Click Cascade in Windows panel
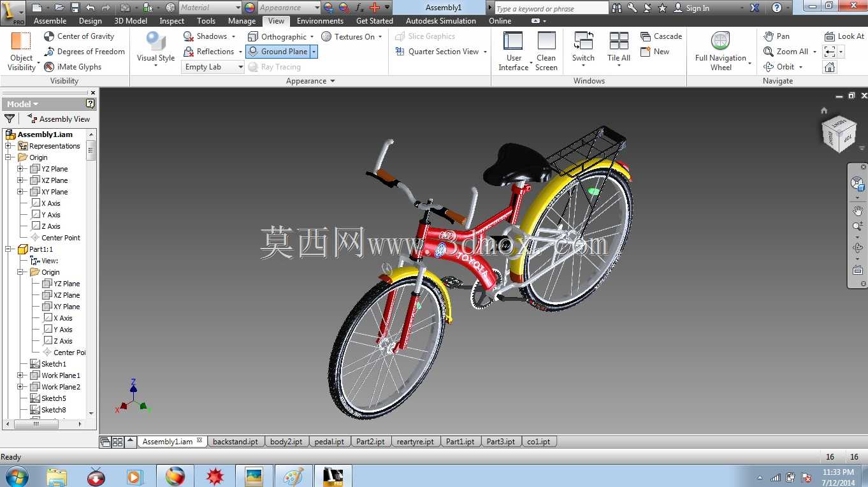 point(661,36)
